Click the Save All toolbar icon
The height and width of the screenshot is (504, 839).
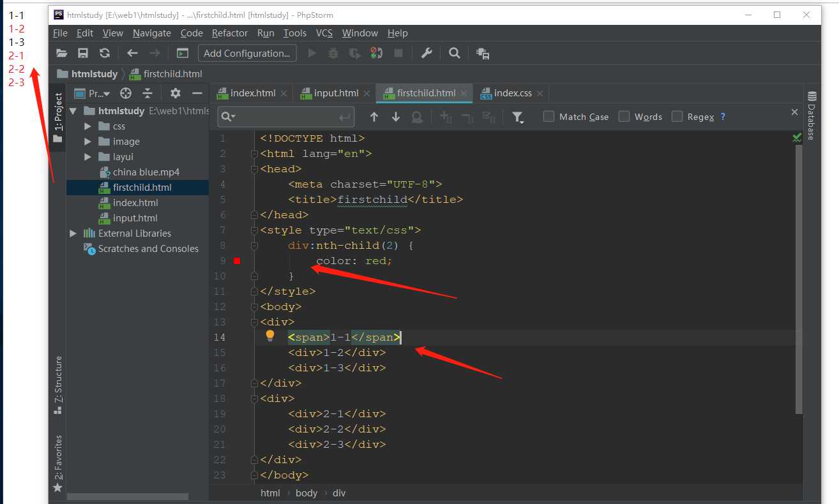83,54
